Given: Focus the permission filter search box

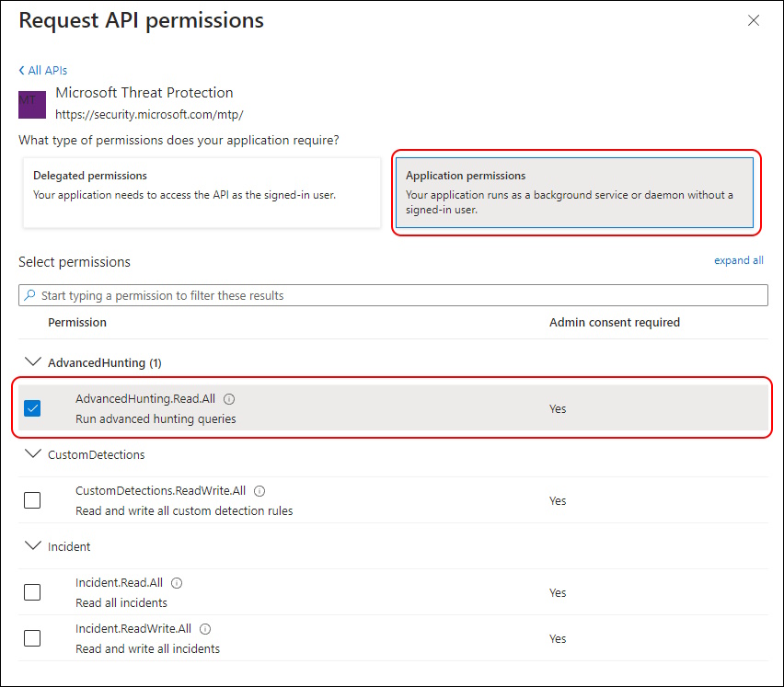Looking at the screenshot, I should click(x=393, y=295).
